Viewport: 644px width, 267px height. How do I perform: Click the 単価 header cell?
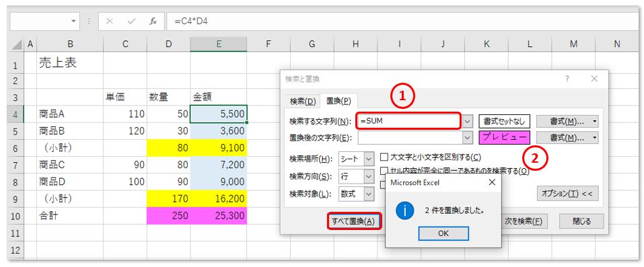[125, 98]
